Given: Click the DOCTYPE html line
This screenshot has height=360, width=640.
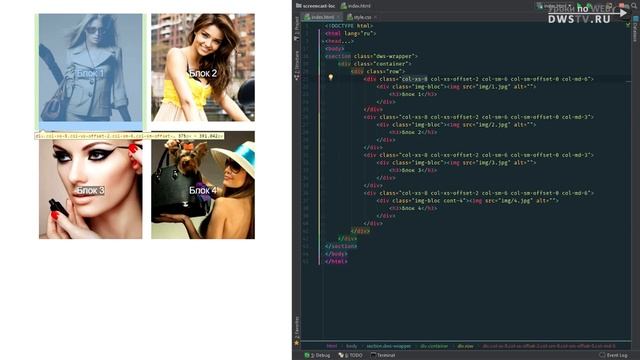Looking at the screenshot, I should [349, 26].
